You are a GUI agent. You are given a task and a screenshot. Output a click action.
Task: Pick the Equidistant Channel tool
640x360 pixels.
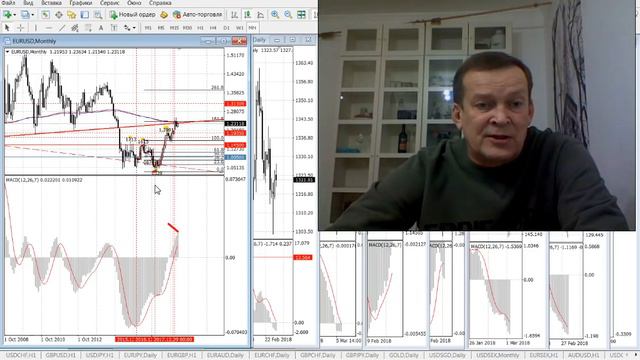coord(75,28)
